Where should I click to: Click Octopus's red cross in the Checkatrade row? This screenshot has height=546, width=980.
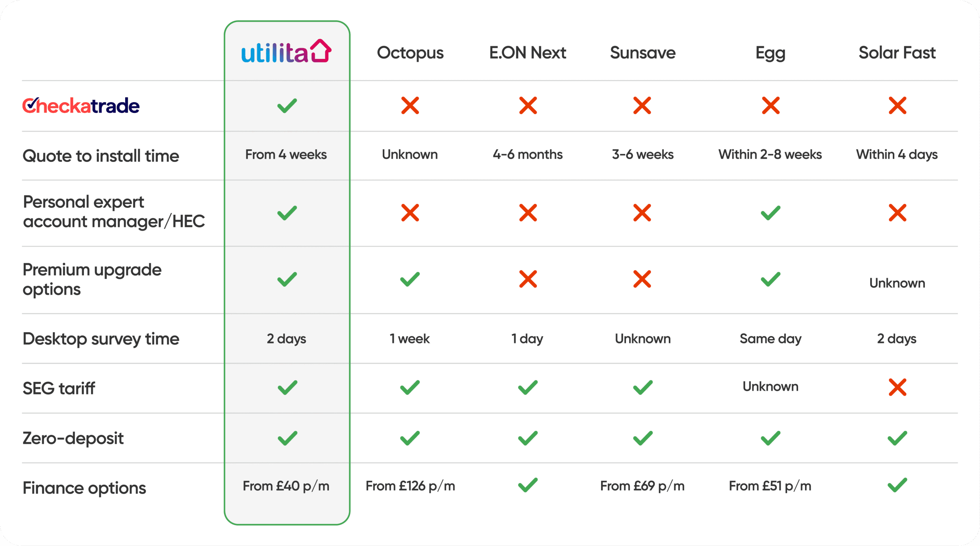[x=410, y=106]
